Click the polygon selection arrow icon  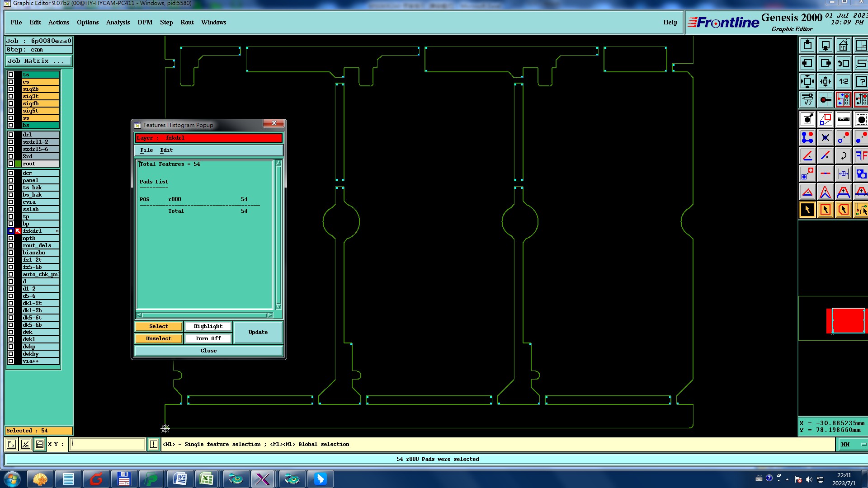pyautogui.click(x=843, y=210)
